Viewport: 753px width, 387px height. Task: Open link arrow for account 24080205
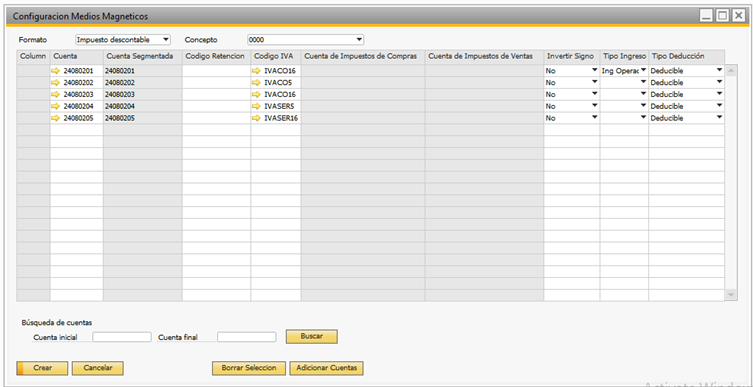[x=56, y=118]
